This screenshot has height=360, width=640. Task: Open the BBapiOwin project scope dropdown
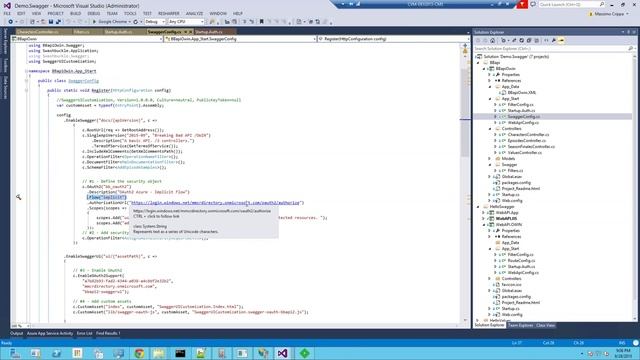87,39
